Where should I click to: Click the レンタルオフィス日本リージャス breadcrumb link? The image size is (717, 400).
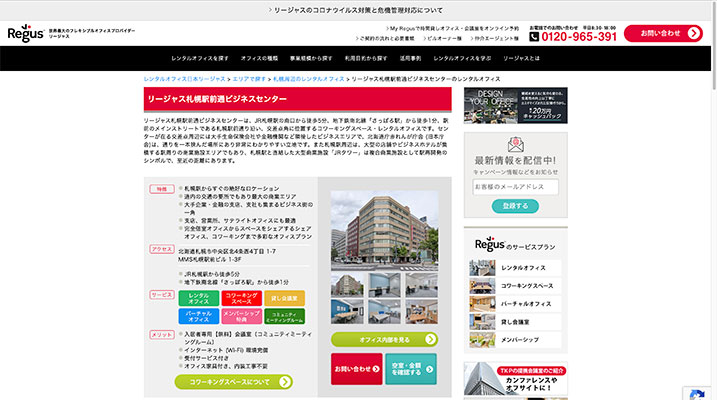click(x=184, y=79)
